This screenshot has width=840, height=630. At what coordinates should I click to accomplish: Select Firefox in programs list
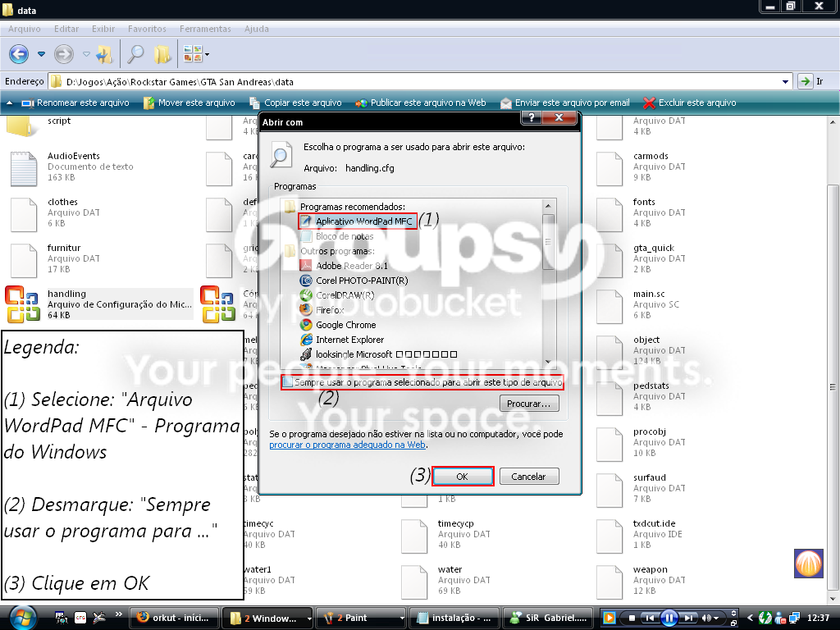(x=322, y=310)
